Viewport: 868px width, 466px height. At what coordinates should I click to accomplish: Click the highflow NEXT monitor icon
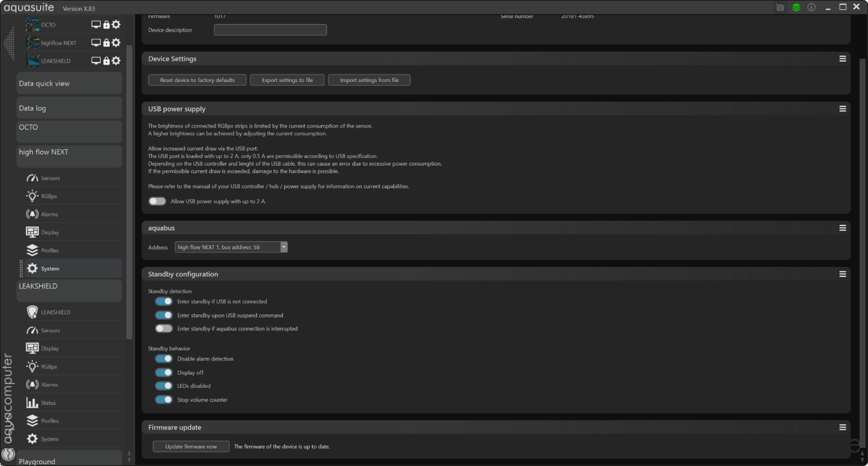(96, 43)
